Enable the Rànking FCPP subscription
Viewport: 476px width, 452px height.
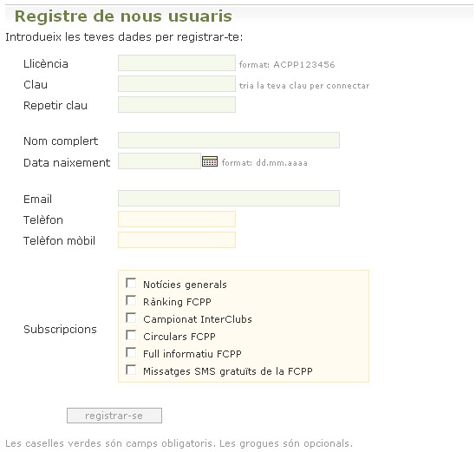click(x=131, y=300)
